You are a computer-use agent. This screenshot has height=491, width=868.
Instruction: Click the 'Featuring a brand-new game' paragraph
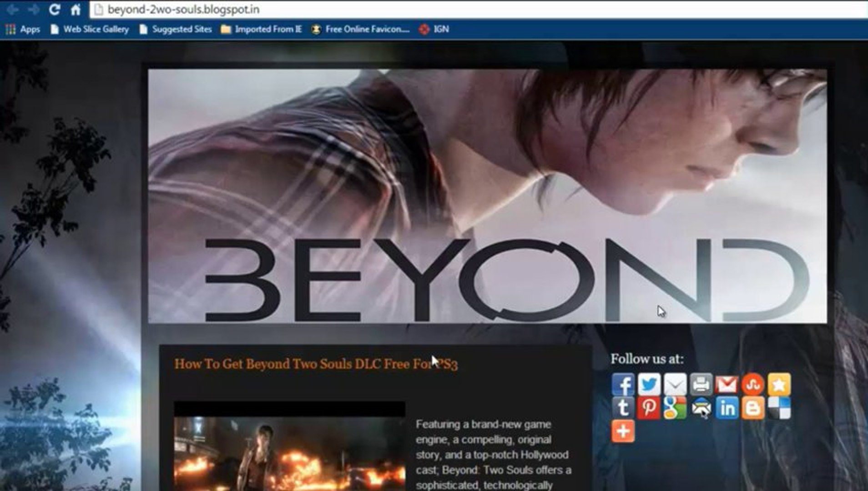tap(494, 455)
